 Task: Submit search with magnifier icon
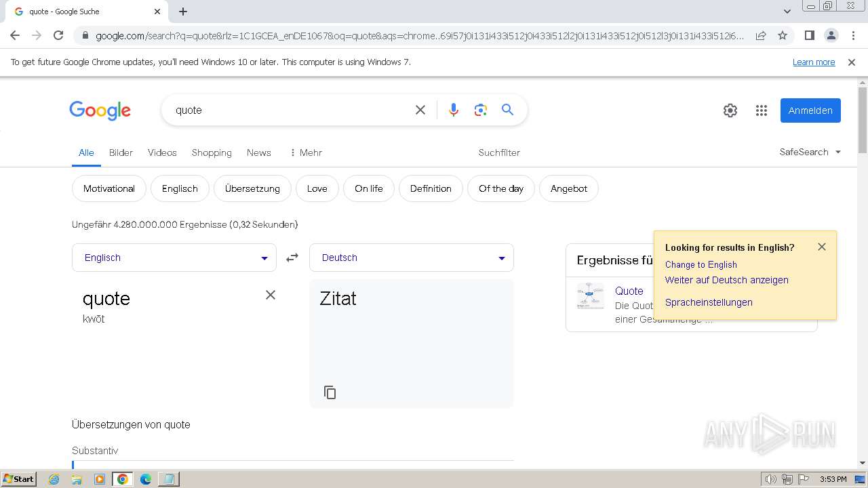508,110
